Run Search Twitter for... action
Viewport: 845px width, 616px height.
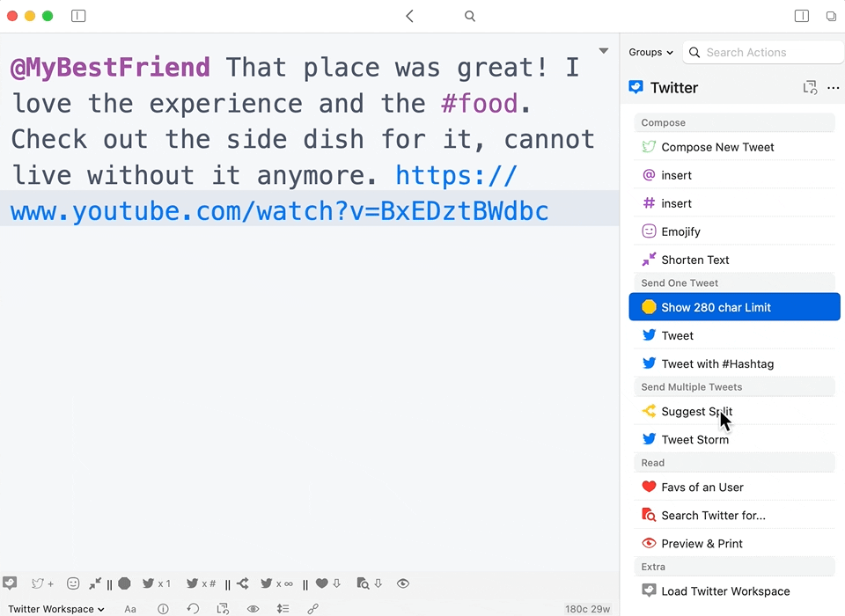(x=734, y=515)
